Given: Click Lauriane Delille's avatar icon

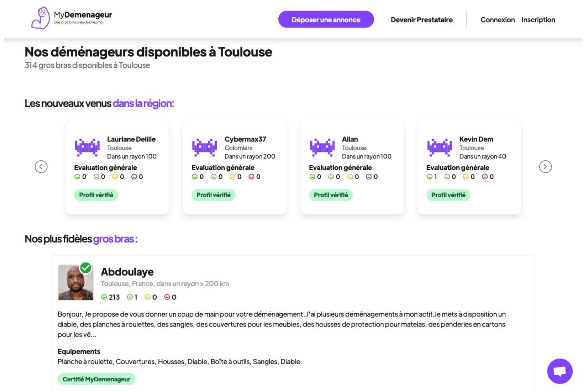Looking at the screenshot, I should click(87, 147).
